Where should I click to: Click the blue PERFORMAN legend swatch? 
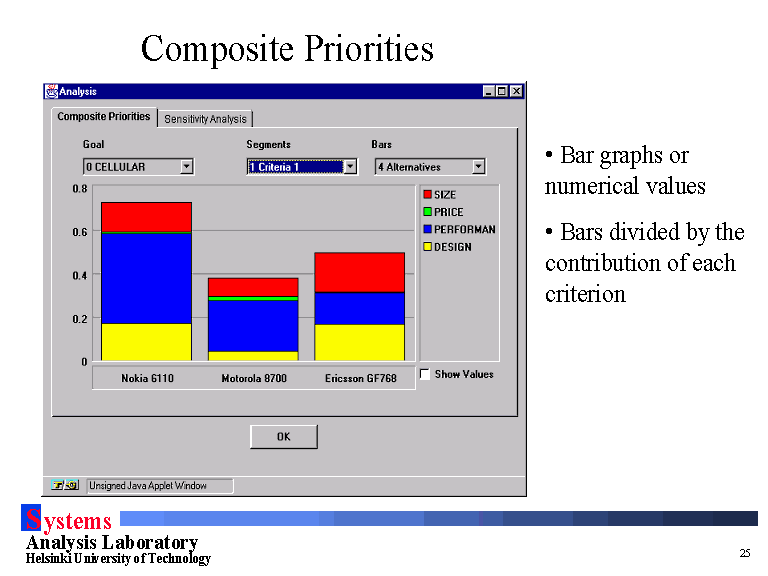point(427,229)
